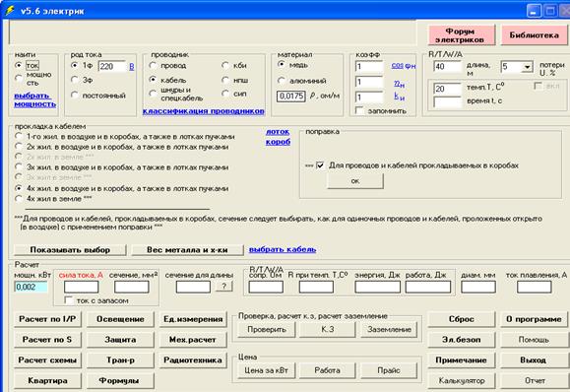
Task: Open the 'Тран-р' transformer section
Action: pos(120,360)
